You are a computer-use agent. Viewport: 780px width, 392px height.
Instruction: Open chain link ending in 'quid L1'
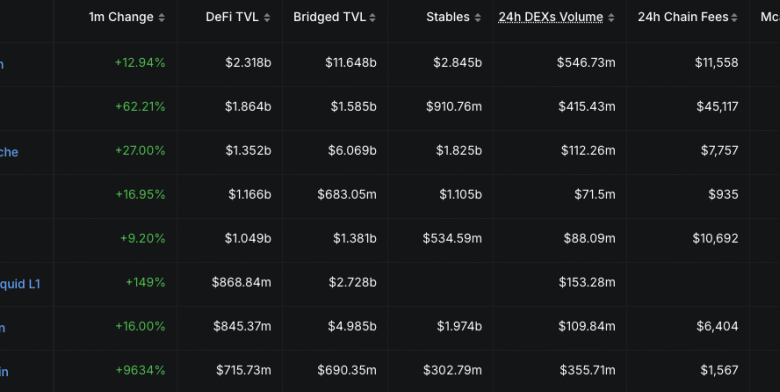[x=20, y=284]
